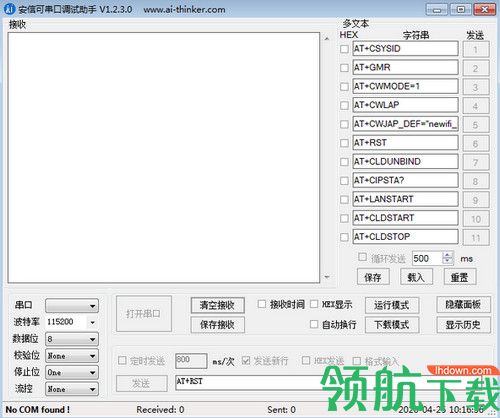The image size is (500, 418).
Task: Click the 'Received: 0' status text
Action: [160, 409]
